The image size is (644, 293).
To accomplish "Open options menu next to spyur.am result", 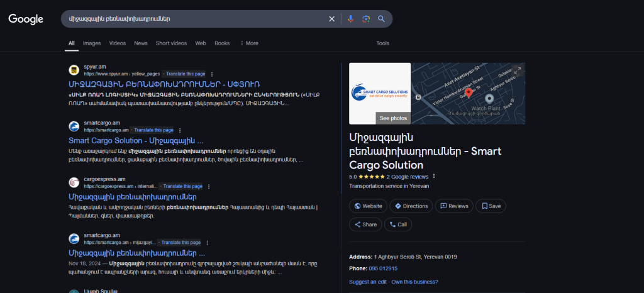I will (x=212, y=74).
